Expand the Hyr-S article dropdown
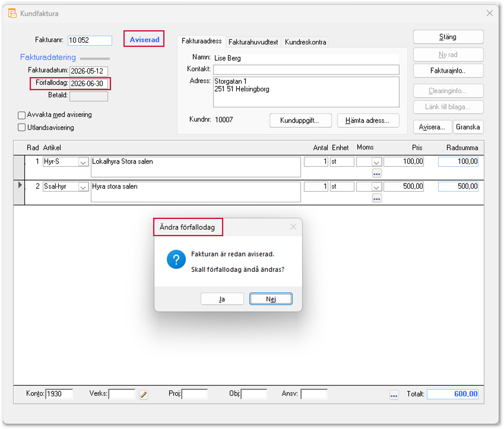Screen dimensions: 504x429 click(x=83, y=162)
